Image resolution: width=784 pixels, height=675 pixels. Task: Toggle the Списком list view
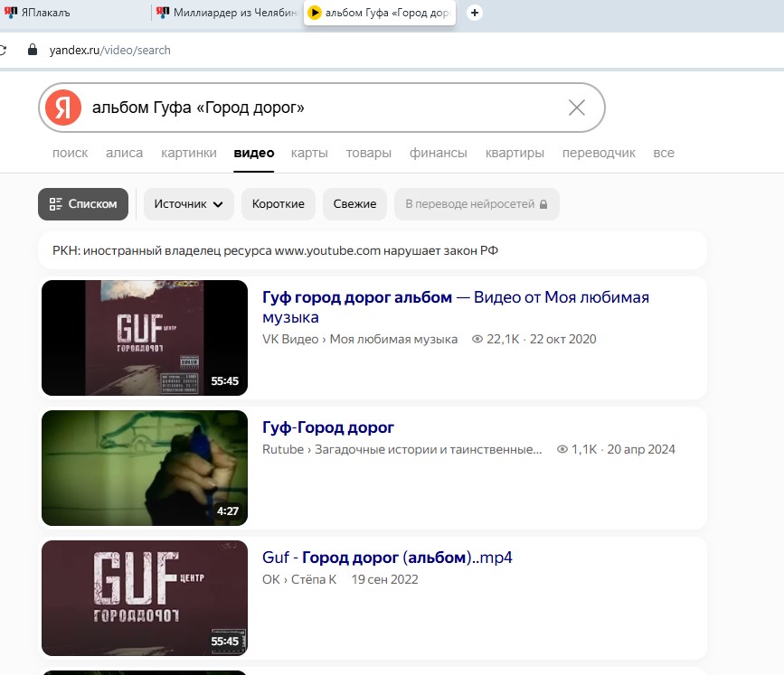[x=83, y=204]
